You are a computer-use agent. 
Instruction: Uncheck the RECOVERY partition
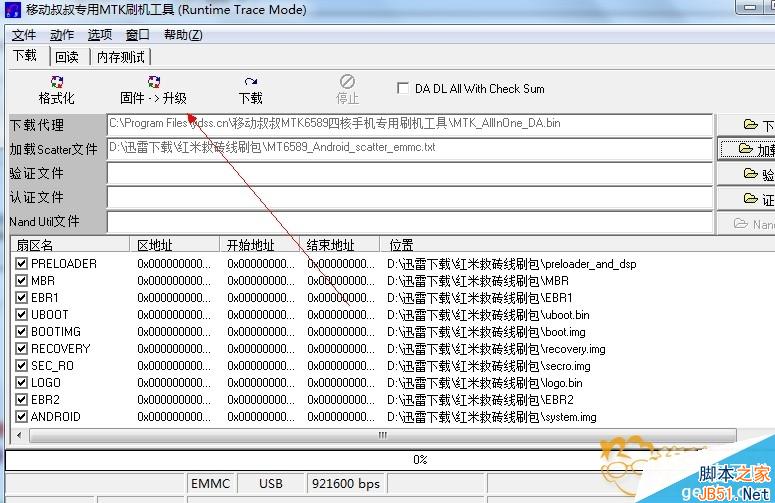21,348
